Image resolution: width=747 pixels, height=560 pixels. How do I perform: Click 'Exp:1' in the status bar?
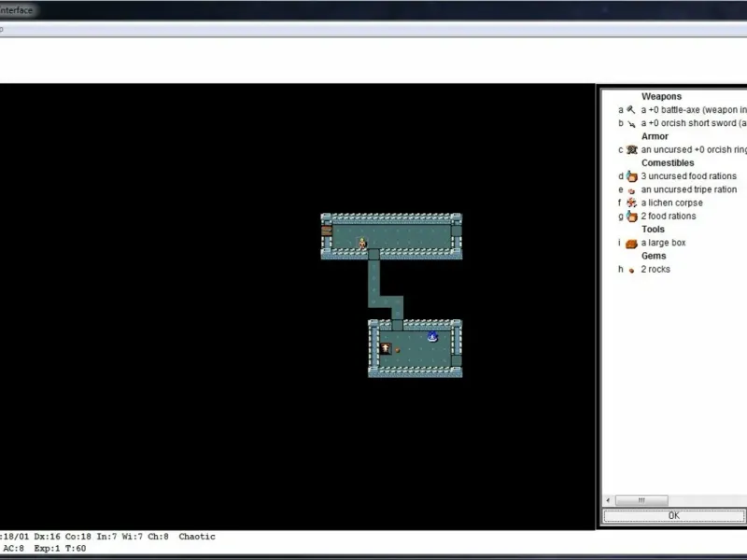(47, 549)
